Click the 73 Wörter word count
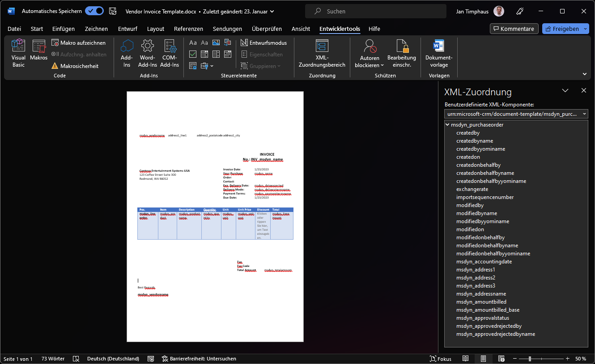The height and width of the screenshot is (364, 595). coord(53,359)
